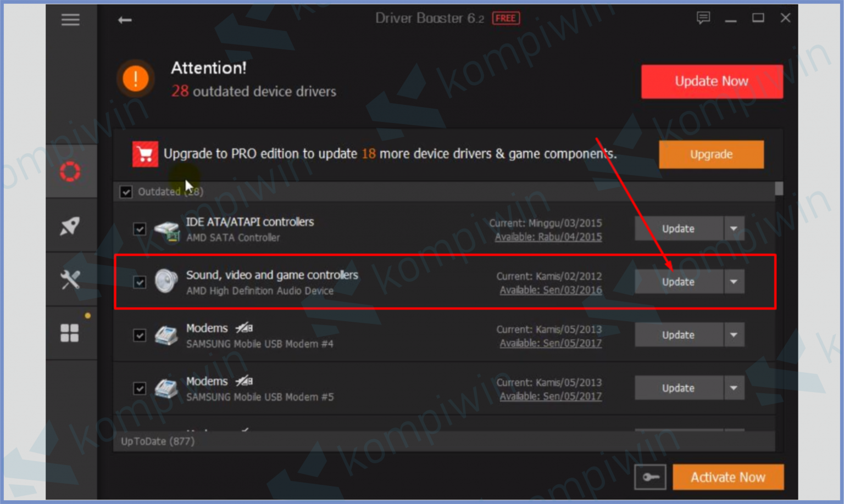The width and height of the screenshot is (844, 504).
Task: Click the red Update Now button
Action: (x=712, y=82)
